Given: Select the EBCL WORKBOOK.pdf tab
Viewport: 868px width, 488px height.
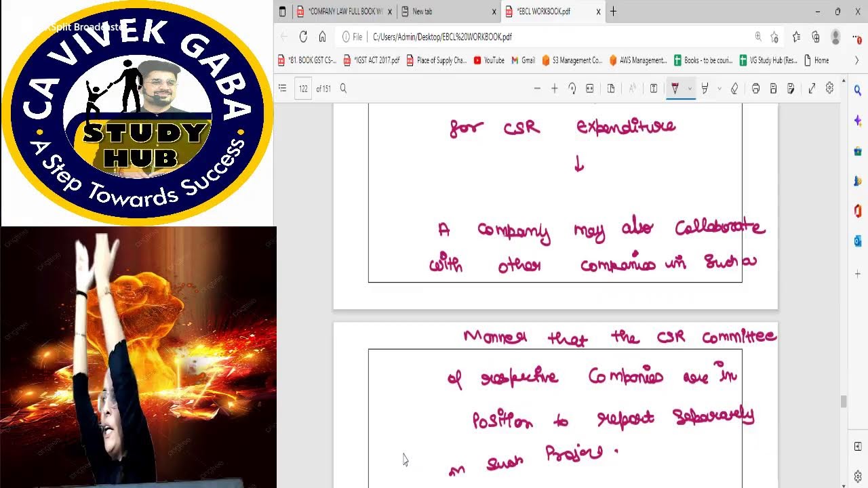Looking at the screenshot, I should (x=553, y=12).
